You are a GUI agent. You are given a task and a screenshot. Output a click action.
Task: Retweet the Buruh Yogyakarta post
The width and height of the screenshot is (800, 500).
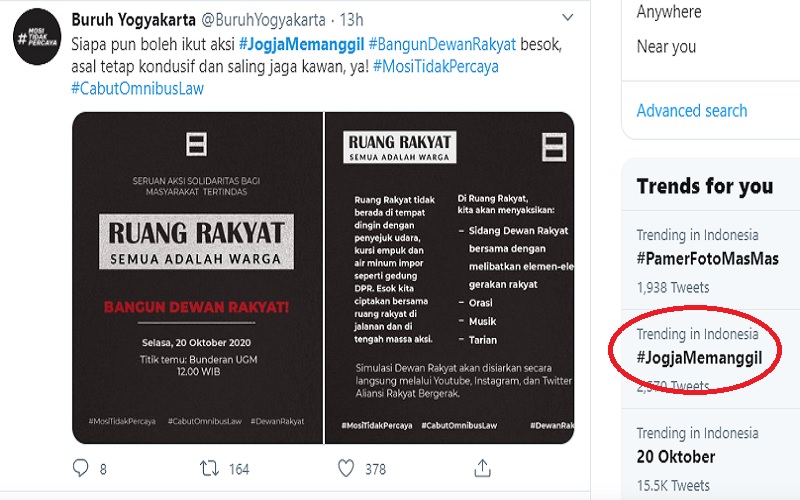pyautogui.click(x=209, y=468)
